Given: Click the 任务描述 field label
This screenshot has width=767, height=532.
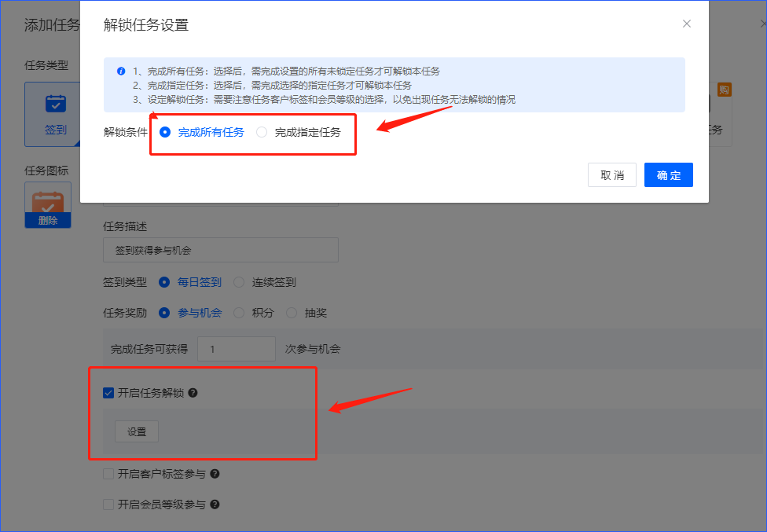Looking at the screenshot, I should tap(125, 226).
